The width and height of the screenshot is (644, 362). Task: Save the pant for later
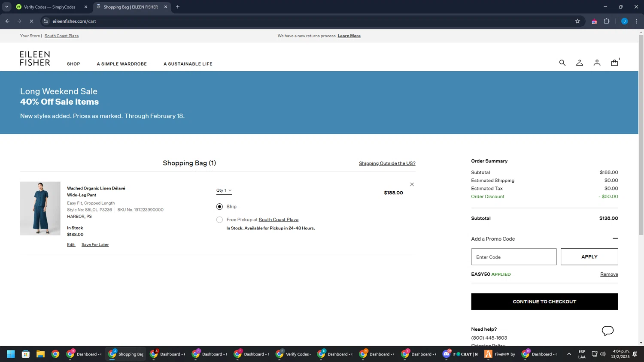click(95, 244)
